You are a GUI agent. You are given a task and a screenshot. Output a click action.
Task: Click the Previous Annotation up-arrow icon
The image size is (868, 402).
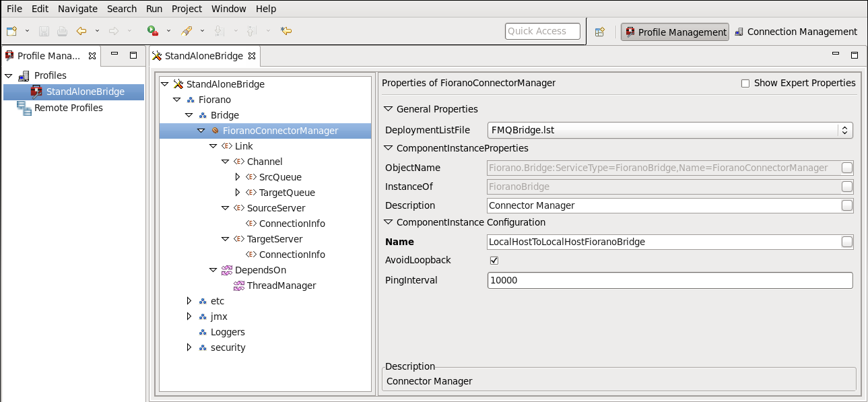pos(252,31)
